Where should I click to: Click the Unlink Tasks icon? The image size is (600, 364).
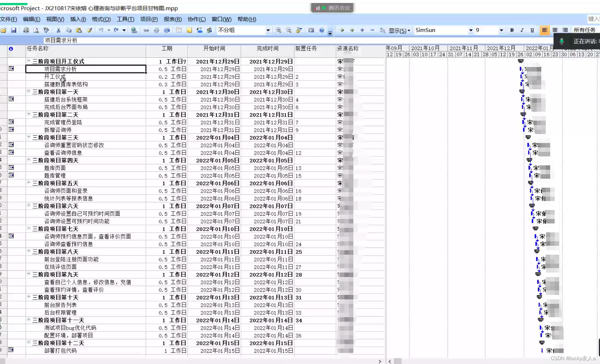click(x=156, y=30)
